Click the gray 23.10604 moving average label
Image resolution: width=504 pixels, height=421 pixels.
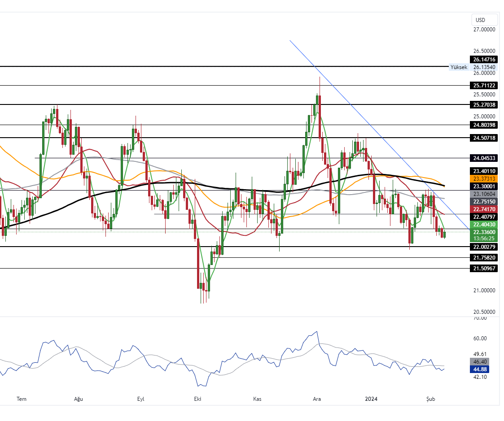tap(484, 194)
